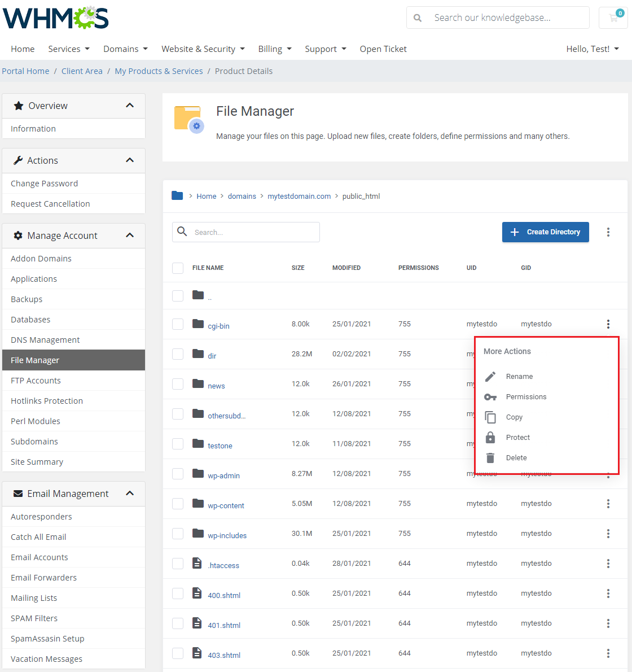Image resolution: width=632 pixels, height=672 pixels.
Task: Open the Billing dropdown menu
Action: (x=275, y=49)
